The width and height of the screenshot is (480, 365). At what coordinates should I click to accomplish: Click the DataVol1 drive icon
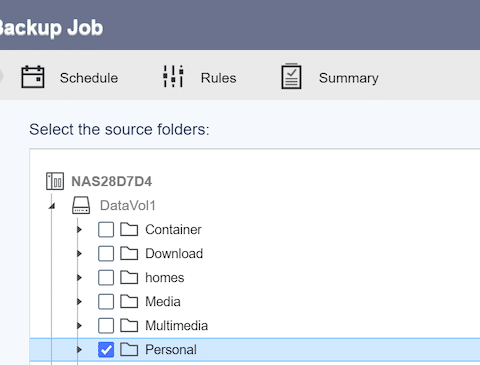[81, 205]
